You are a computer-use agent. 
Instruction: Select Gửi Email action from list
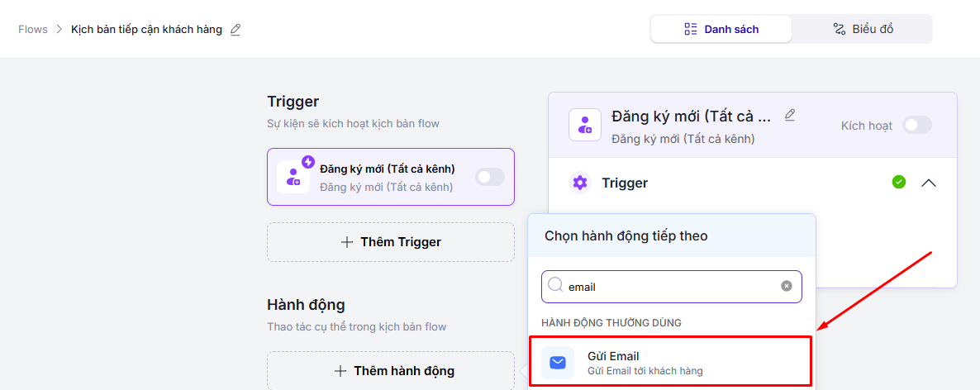pos(669,363)
